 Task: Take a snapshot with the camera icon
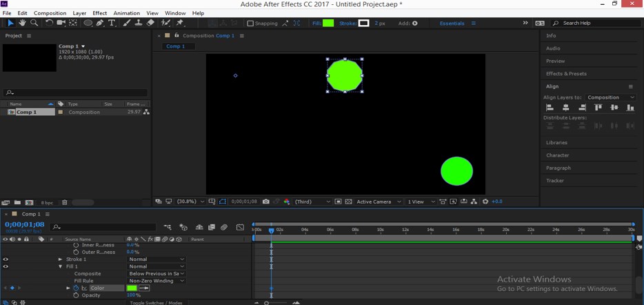[x=266, y=201]
